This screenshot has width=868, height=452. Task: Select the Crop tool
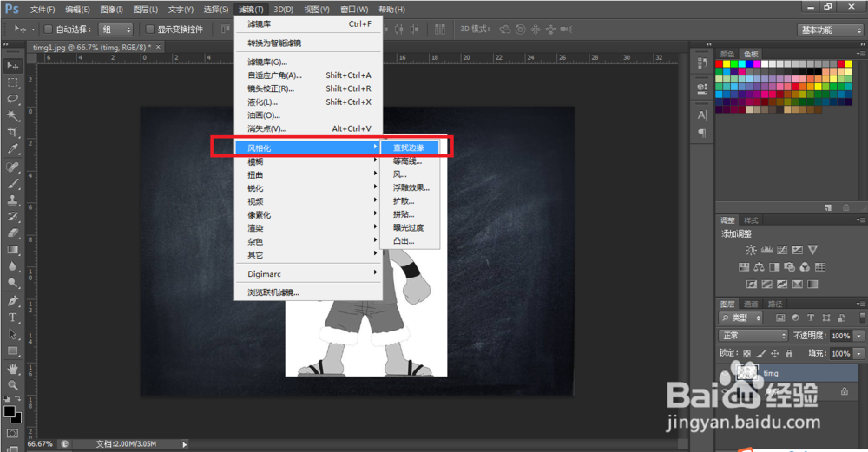(x=12, y=132)
